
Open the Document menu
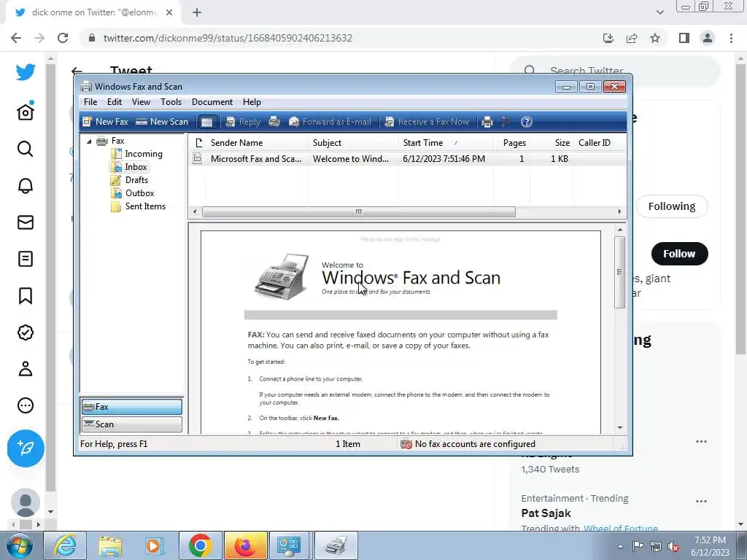tap(212, 102)
